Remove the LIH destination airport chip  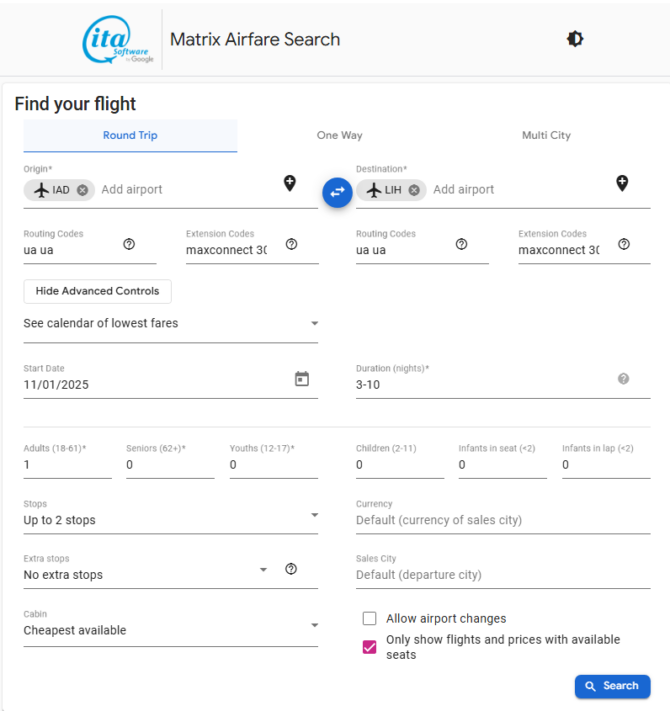coord(414,190)
